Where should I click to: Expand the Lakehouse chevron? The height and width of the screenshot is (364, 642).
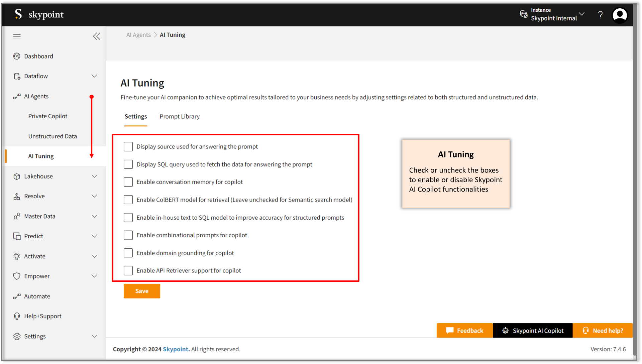coord(94,176)
